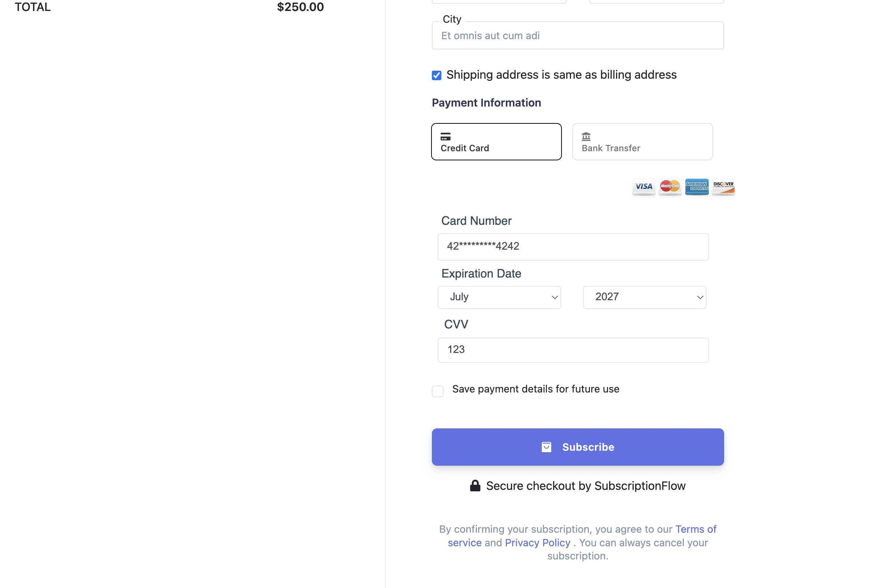The height and width of the screenshot is (588, 882).
Task: Focus the Card Number field
Action: (573, 247)
